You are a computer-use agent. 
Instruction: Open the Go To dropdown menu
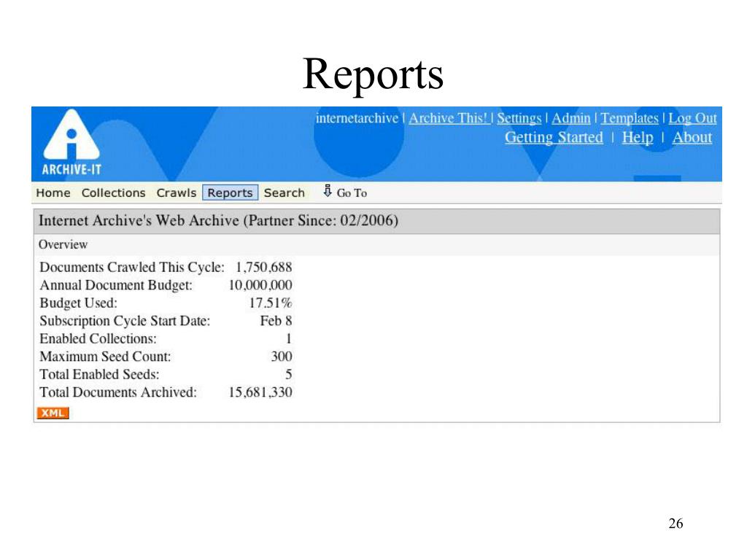352,192
